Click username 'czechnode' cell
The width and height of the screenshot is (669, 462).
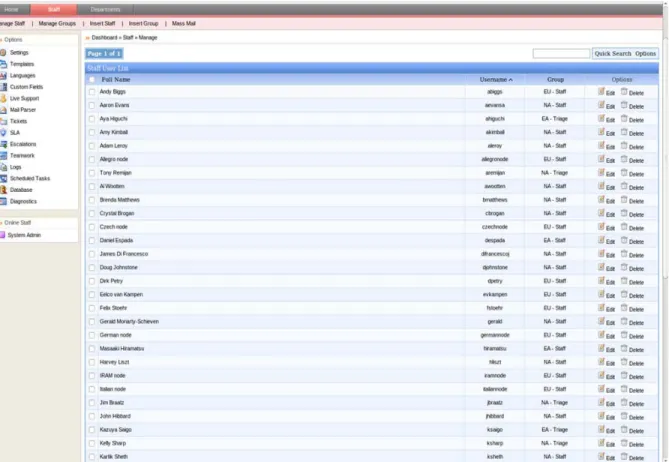495,227
